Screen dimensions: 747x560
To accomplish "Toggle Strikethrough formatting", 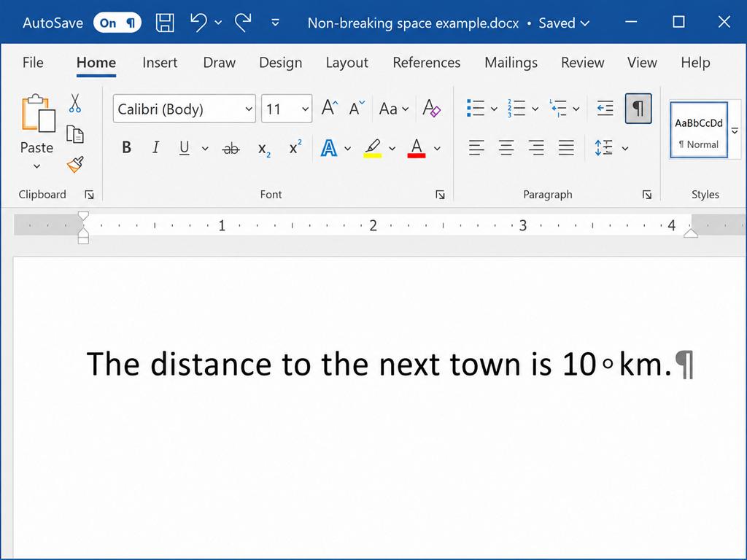I will [x=231, y=149].
